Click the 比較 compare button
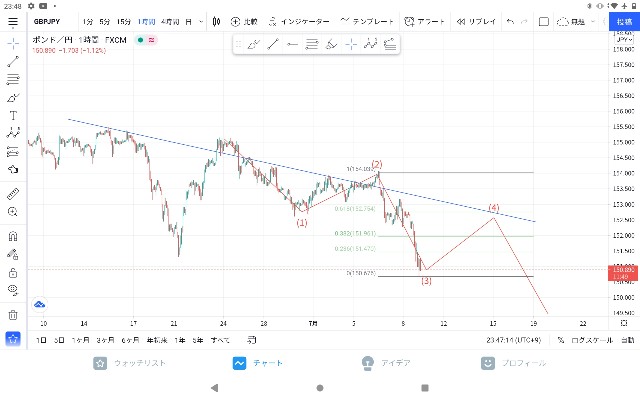This screenshot has width=640, height=400. pyautogui.click(x=244, y=22)
